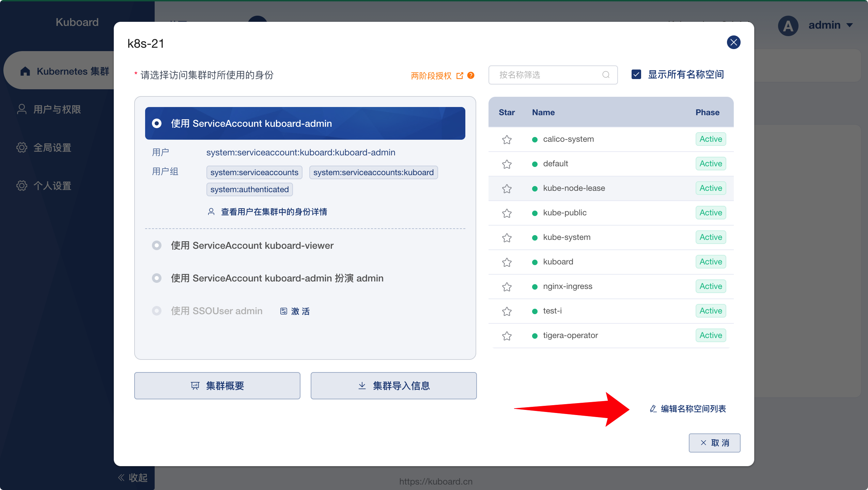Click the system:serviceaccounts group tag
The height and width of the screenshot is (490, 868).
pyautogui.click(x=254, y=172)
